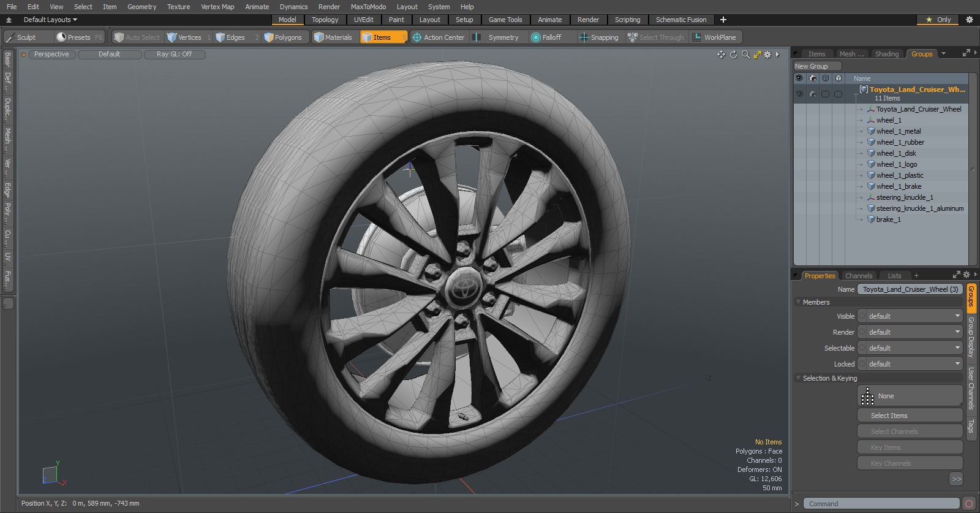Image resolution: width=980 pixels, height=513 pixels.
Task: Toggle Ray GL: Off button
Action: coord(175,55)
